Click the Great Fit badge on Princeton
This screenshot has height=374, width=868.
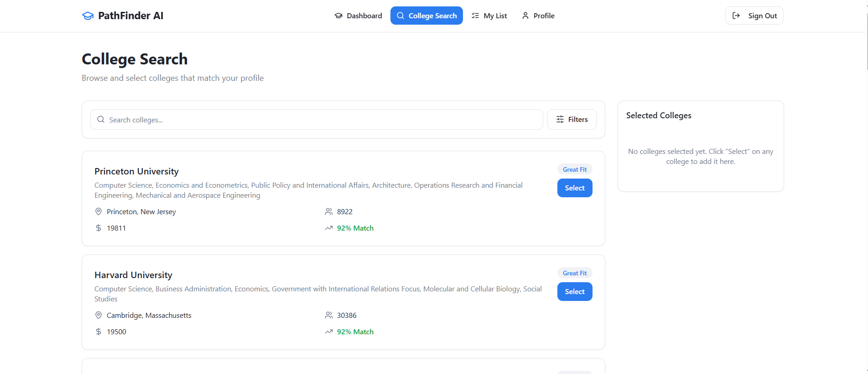point(575,169)
